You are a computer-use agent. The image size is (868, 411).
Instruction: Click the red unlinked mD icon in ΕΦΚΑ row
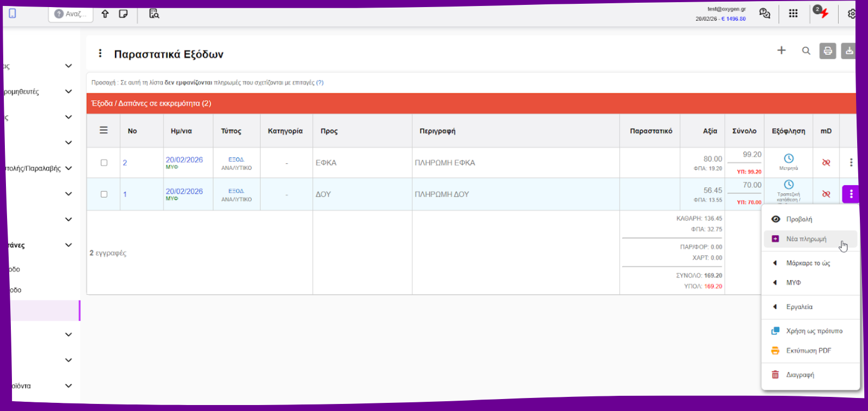(x=826, y=162)
